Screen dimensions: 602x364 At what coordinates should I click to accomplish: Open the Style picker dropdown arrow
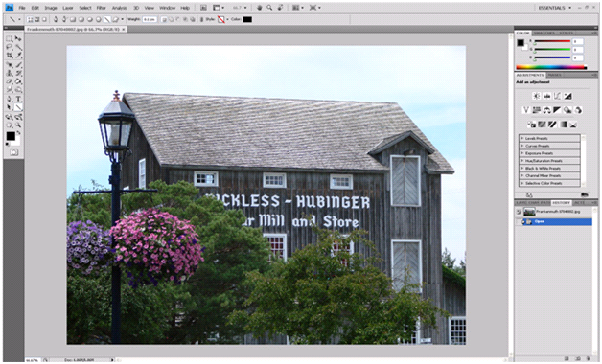coord(228,19)
